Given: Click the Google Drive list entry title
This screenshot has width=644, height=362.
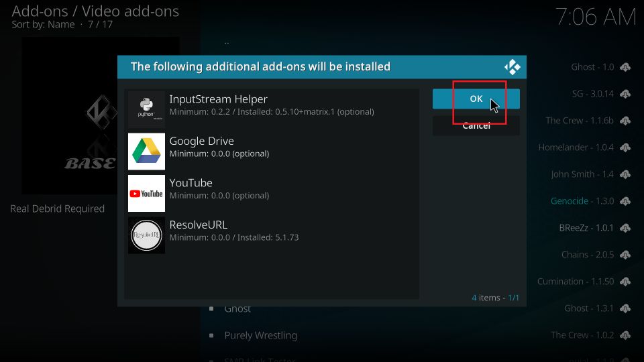Looking at the screenshot, I should [201, 141].
